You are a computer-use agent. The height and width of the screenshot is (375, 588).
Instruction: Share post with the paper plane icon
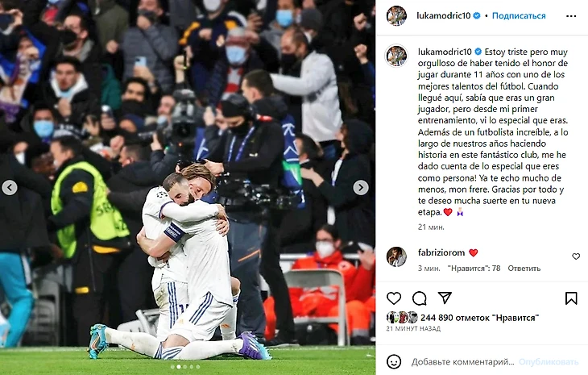pyautogui.click(x=445, y=298)
